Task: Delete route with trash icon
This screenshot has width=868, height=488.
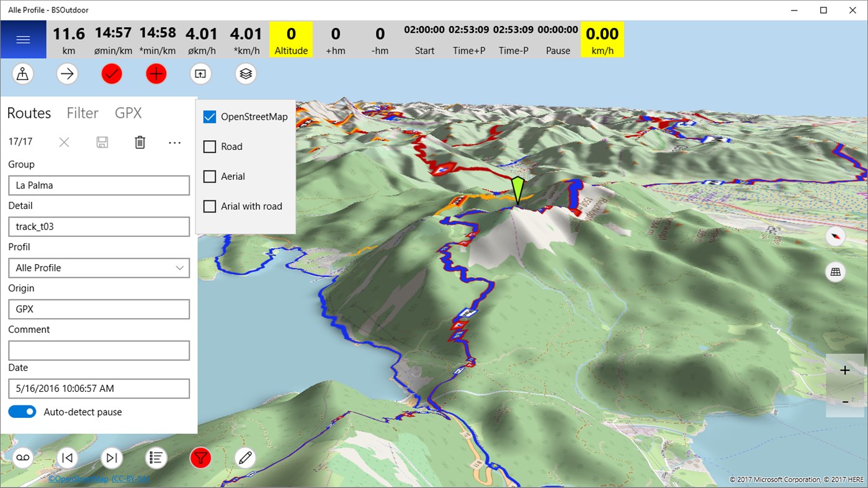Action: tap(140, 143)
